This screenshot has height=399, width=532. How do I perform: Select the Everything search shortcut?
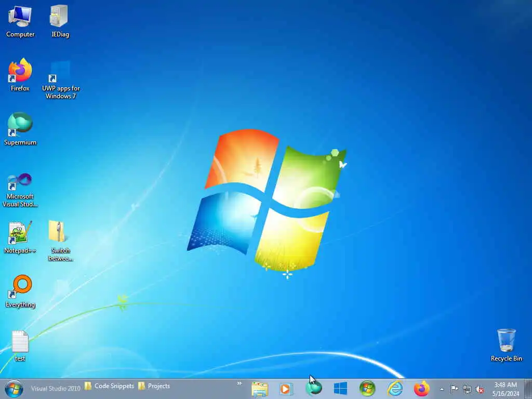pos(20,291)
